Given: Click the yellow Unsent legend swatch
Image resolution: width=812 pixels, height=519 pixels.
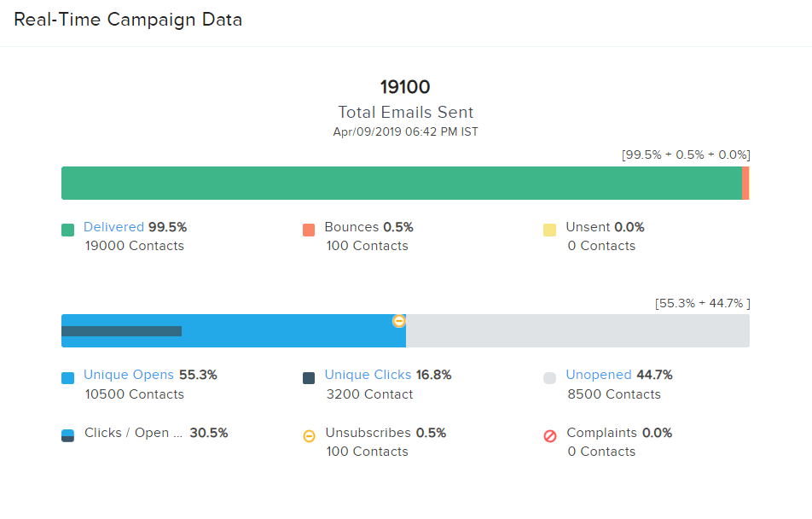Looking at the screenshot, I should 550,230.
